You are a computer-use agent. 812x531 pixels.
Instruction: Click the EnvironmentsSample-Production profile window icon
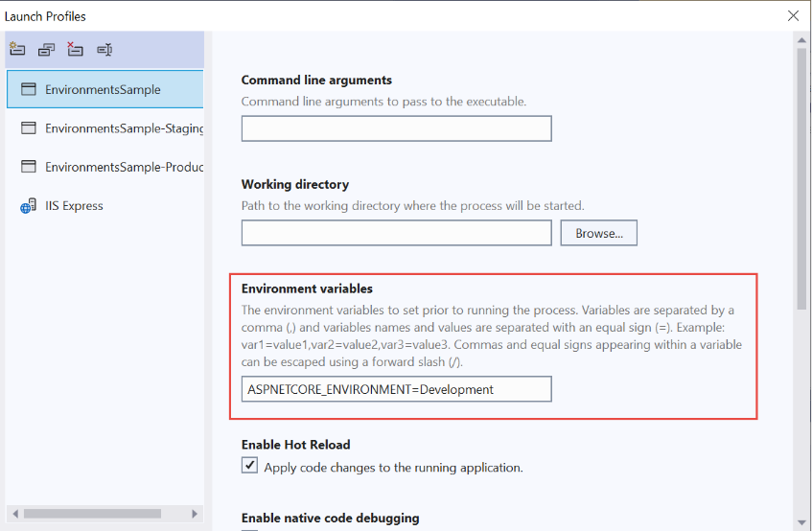tap(29, 167)
